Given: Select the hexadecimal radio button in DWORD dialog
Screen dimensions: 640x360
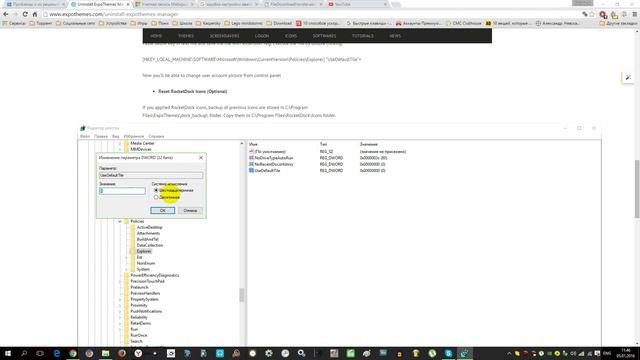Looking at the screenshot, I should (x=156, y=191).
